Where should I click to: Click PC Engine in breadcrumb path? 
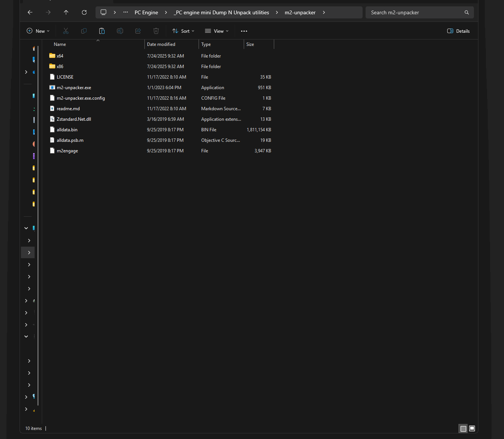point(146,12)
